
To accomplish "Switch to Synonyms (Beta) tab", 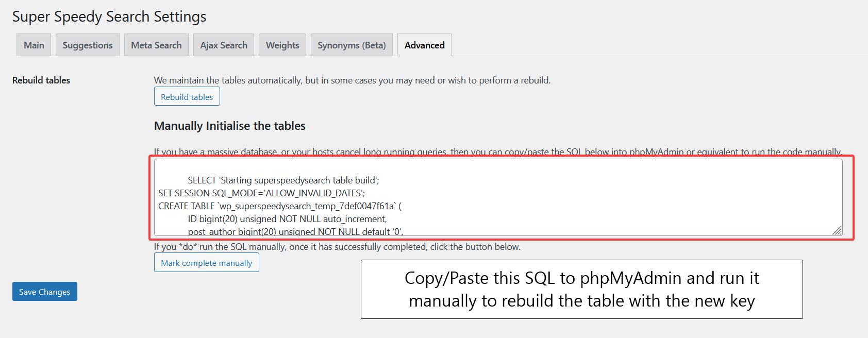I will (x=352, y=45).
